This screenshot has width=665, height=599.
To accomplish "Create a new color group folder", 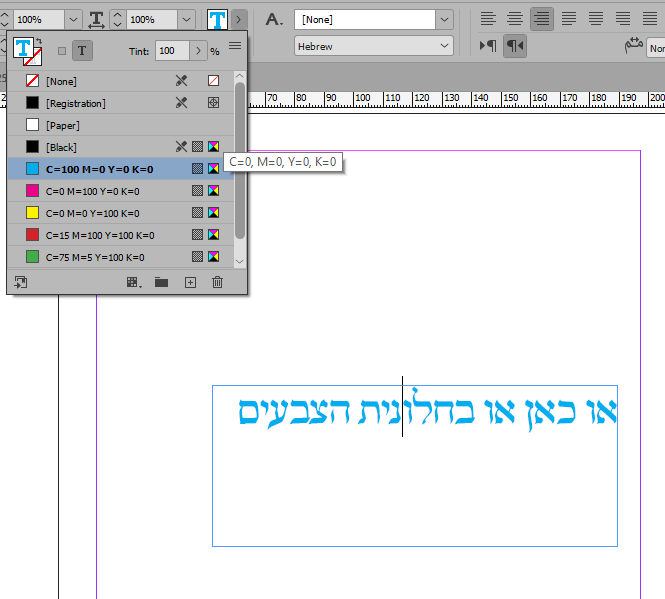I will 162,283.
